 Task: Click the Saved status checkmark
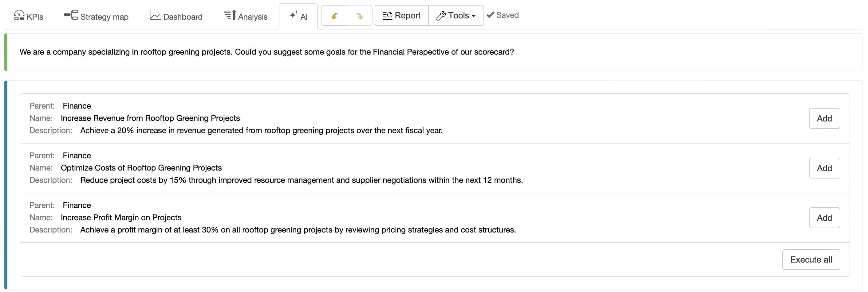[x=490, y=15]
